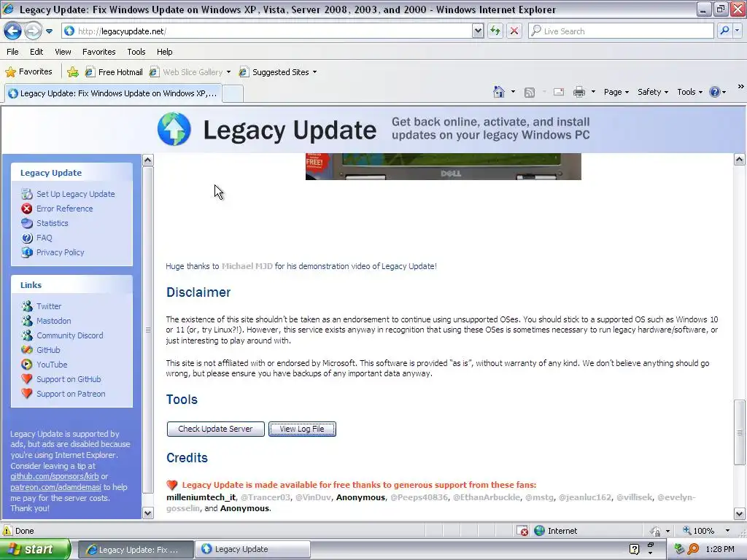The image size is (747, 560).
Task: Click the FAQ question mark icon
Action: pos(27,238)
